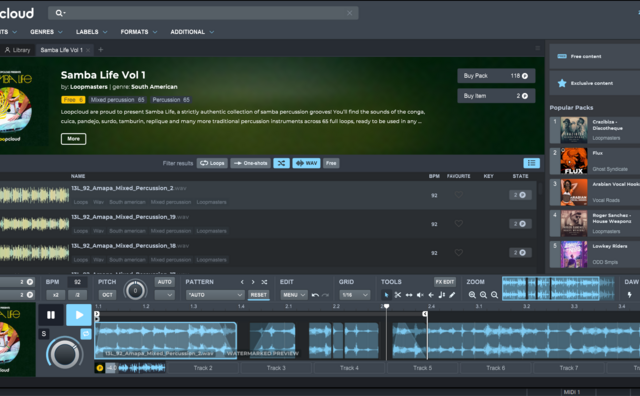Select Track 7 tab
Viewport: 640px width, 396px height.
pos(569,368)
